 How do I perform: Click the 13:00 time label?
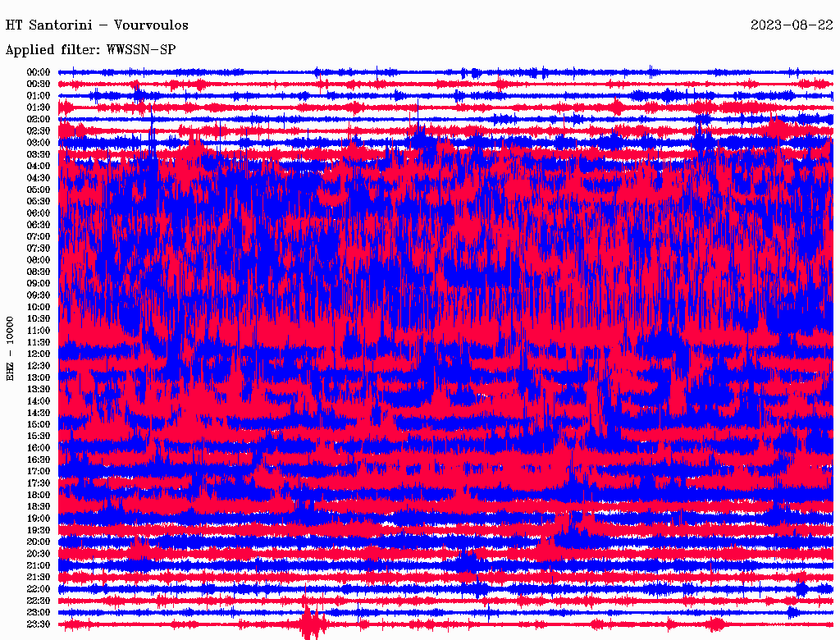click(x=39, y=377)
